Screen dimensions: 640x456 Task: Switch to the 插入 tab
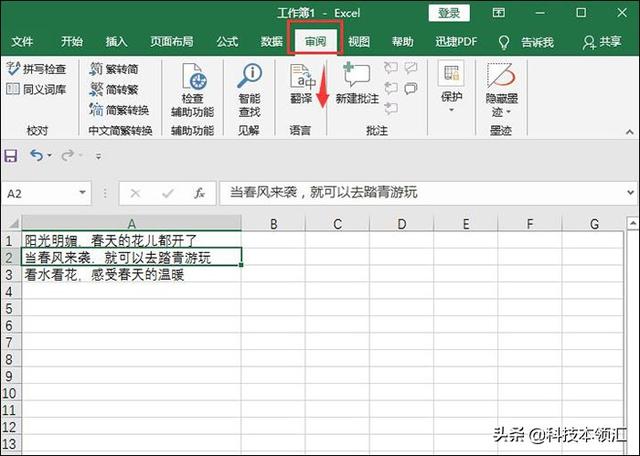pyautogui.click(x=117, y=41)
